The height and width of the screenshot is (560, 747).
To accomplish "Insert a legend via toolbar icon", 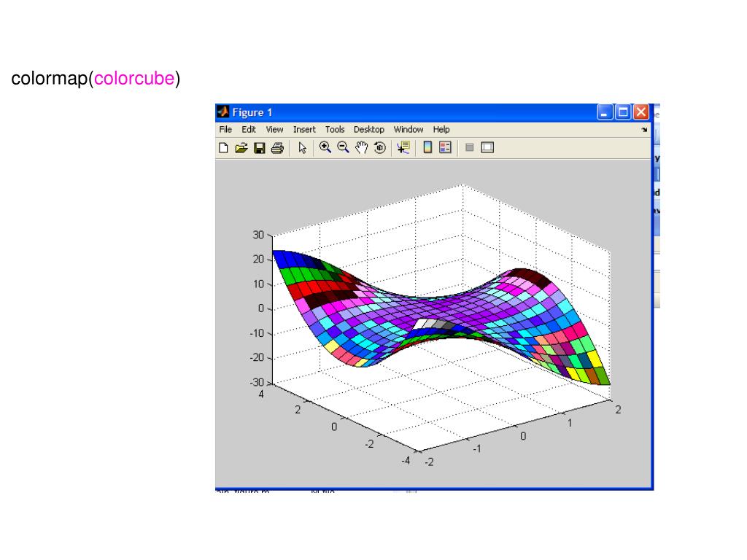I will click(x=445, y=147).
